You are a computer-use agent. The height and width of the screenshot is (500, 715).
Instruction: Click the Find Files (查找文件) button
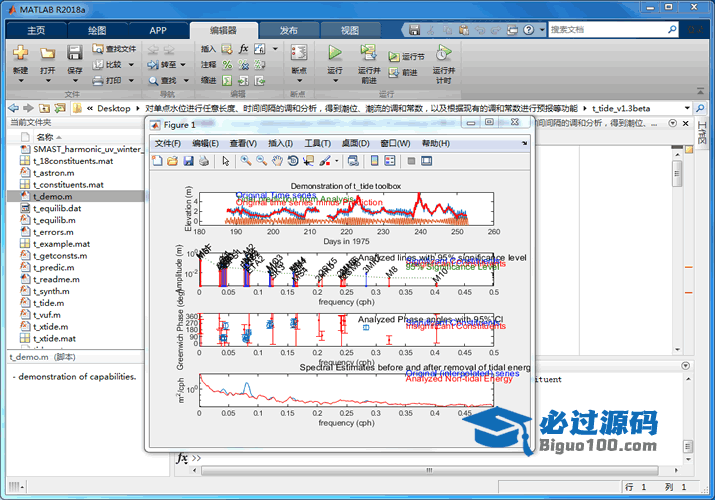[114, 49]
